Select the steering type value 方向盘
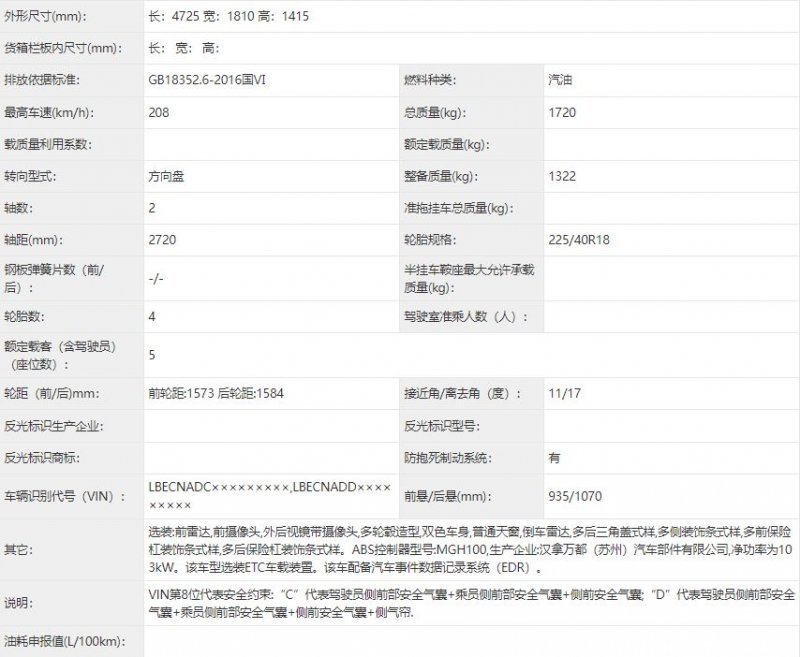This screenshot has height=657, width=800. pyautogui.click(x=165, y=176)
